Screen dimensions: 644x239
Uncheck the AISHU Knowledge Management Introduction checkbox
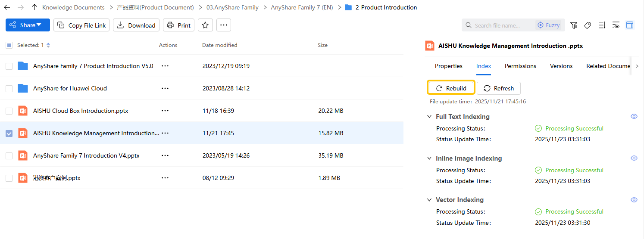[x=9, y=133]
